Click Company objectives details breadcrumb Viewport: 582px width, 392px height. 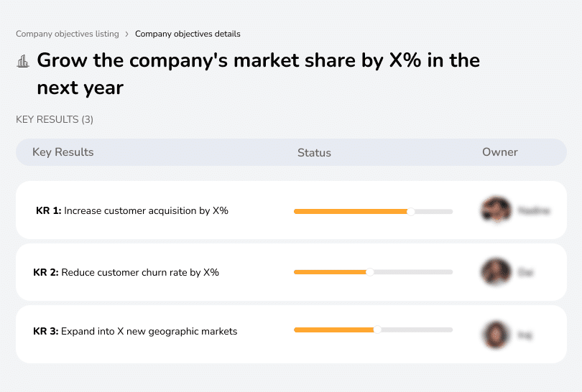(188, 34)
